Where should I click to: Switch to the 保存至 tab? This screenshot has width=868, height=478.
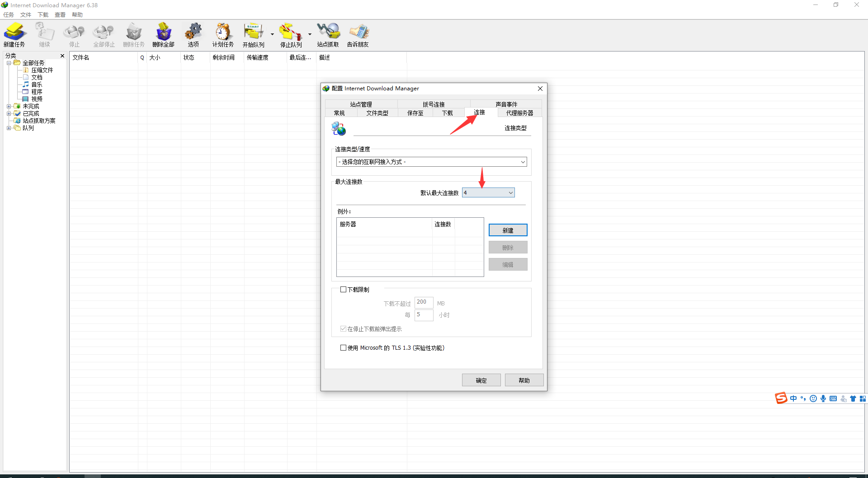pos(415,113)
